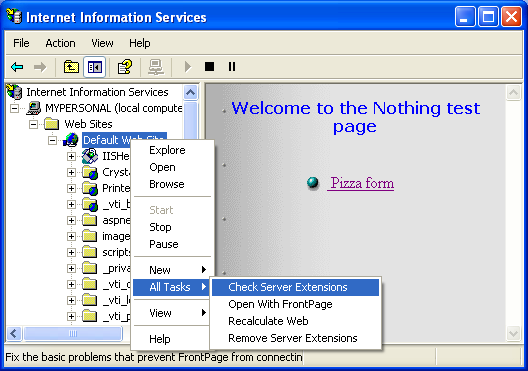Open the New submenu
Viewport: 528px width, 371px height.
[x=173, y=270]
